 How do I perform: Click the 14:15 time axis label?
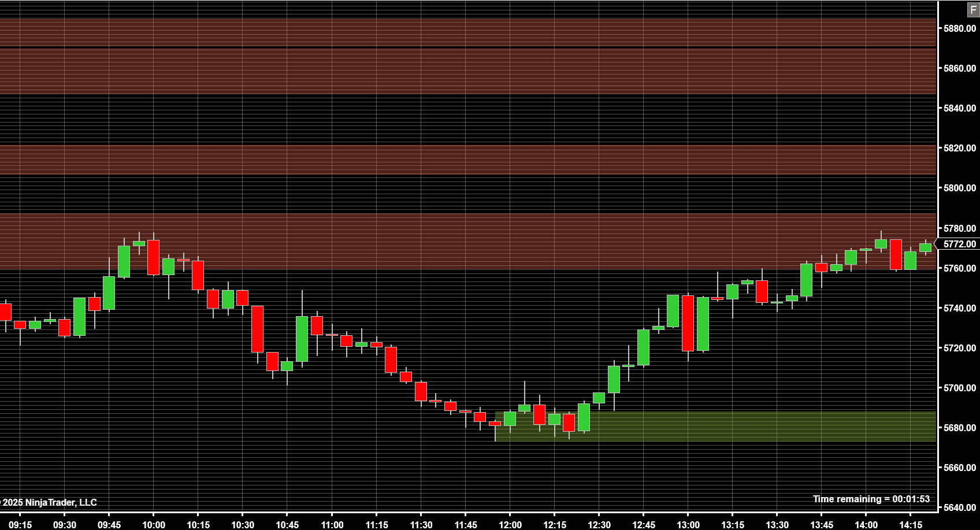coord(911,525)
